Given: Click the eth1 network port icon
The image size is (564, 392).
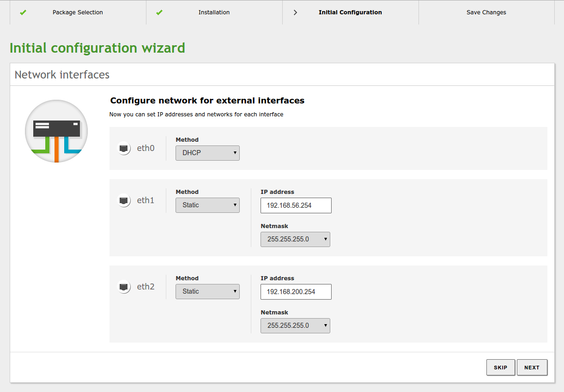Looking at the screenshot, I should [x=124, y=200].
